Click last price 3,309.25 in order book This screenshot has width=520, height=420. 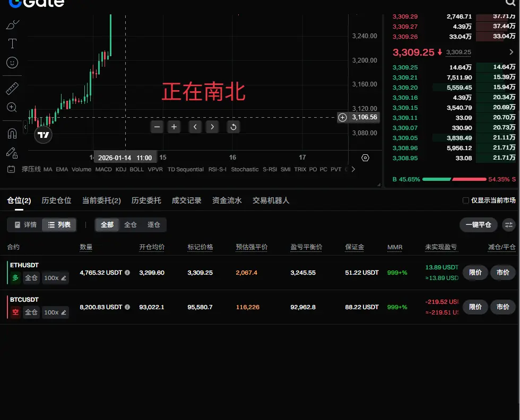pyautogui.click(x=413, y=52)
